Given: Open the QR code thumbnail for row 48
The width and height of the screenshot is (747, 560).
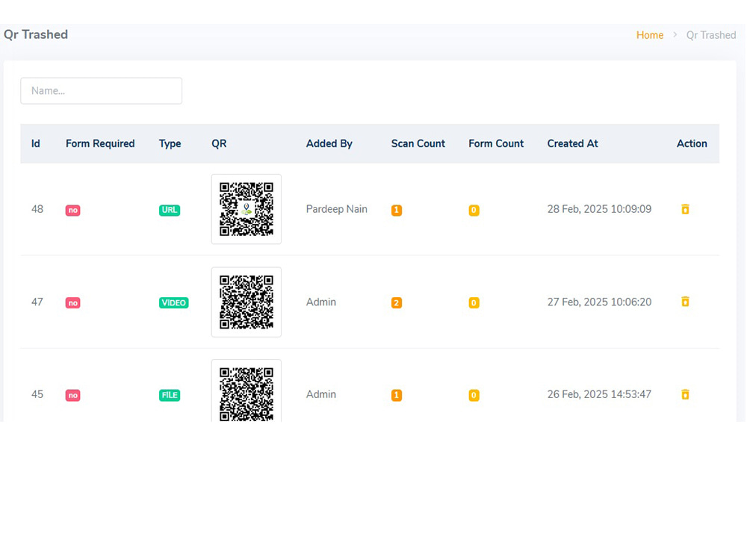Looking at the screenshot, I should point(247,209).
